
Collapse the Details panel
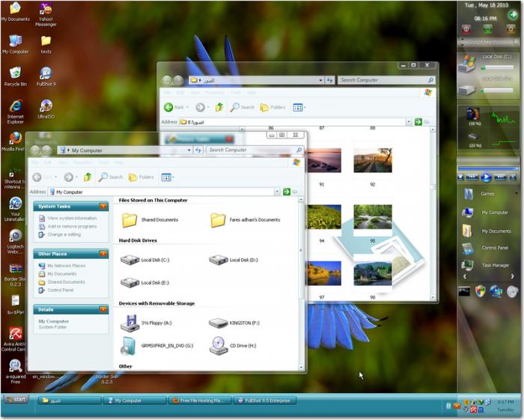(103, 309)
